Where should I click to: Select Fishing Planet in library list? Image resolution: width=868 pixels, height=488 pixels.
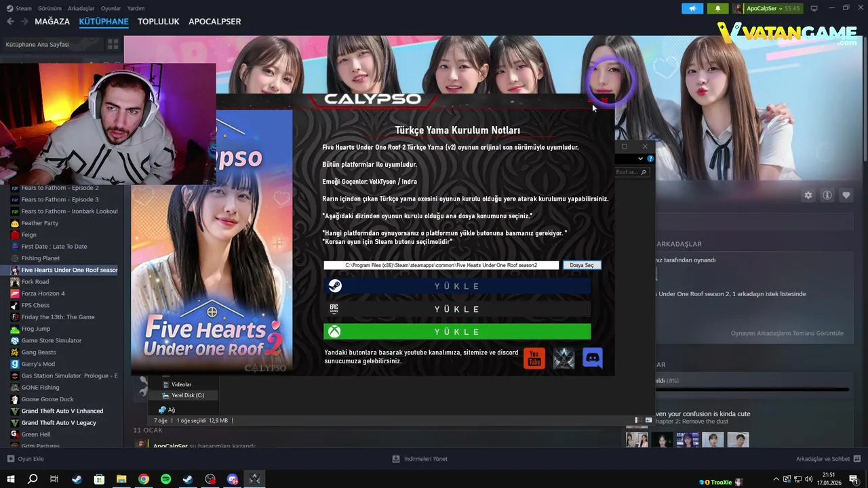[x=41, y=258]
